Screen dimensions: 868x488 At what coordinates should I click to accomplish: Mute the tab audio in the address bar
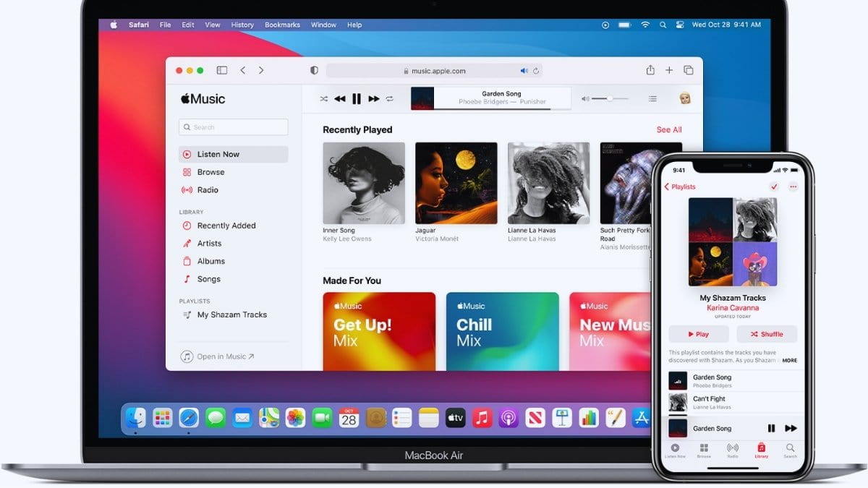[524, 71]
